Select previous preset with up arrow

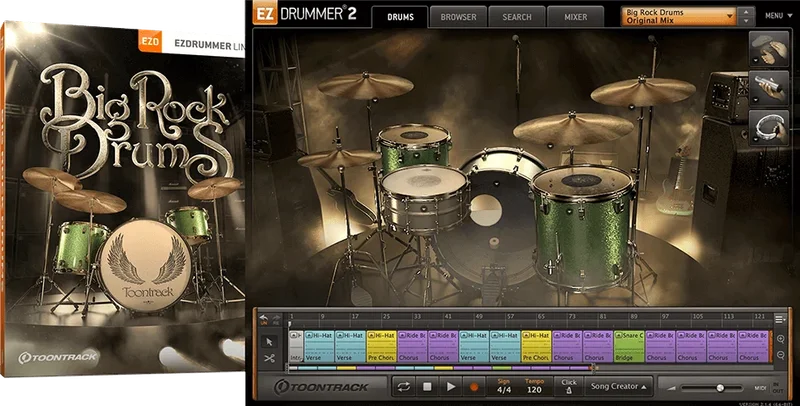pos(746,11)
